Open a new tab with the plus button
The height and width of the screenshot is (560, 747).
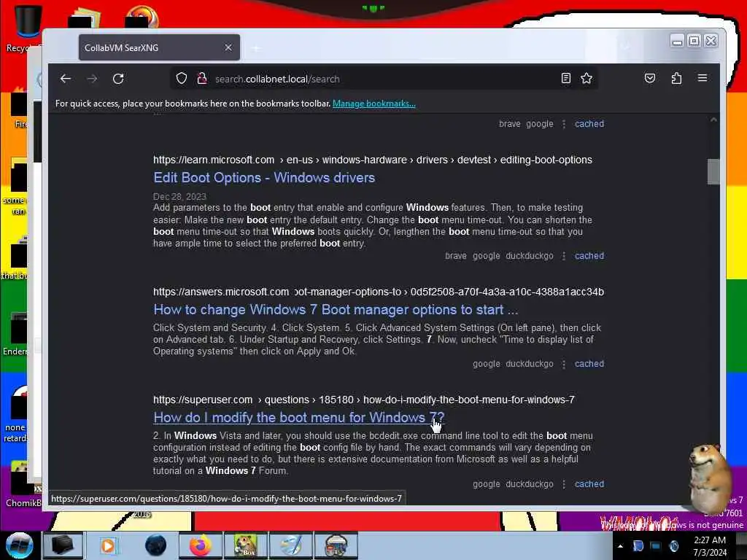click(x=256, y=48)
